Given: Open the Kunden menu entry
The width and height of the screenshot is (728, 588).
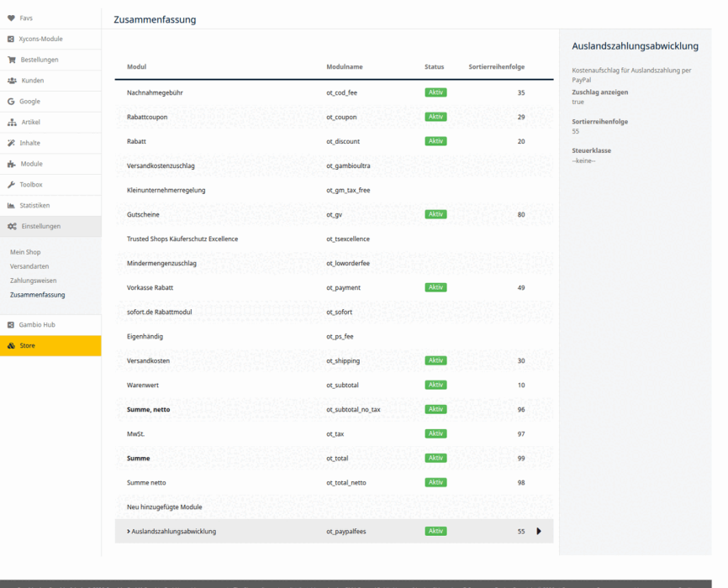Looking at the screenshot, I should pos(50,81).
